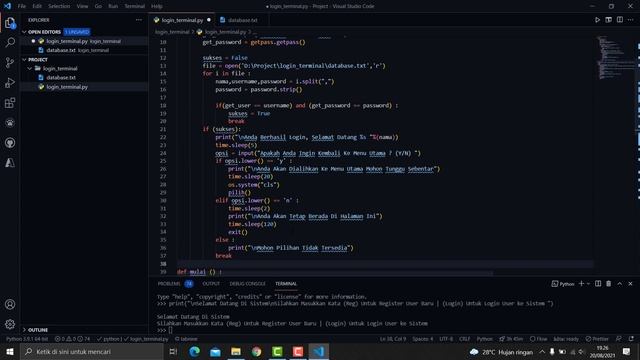Close the terminal panel with the X
Viewport: 640px width, 360px height.
click(630, 284)
